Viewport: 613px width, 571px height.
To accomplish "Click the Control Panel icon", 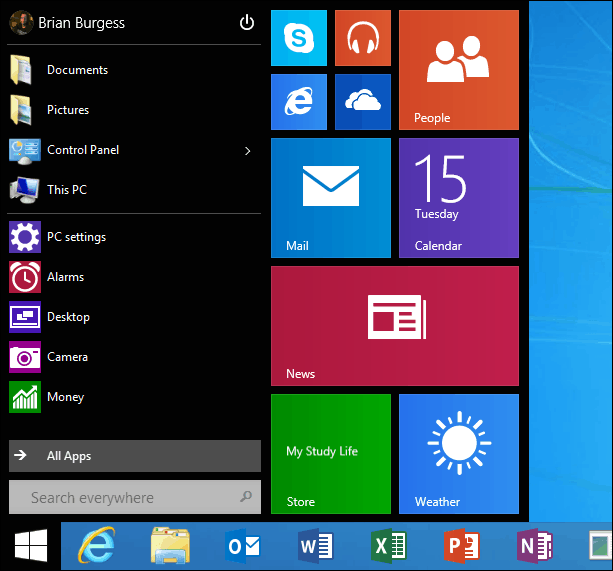I will (25, 150).
